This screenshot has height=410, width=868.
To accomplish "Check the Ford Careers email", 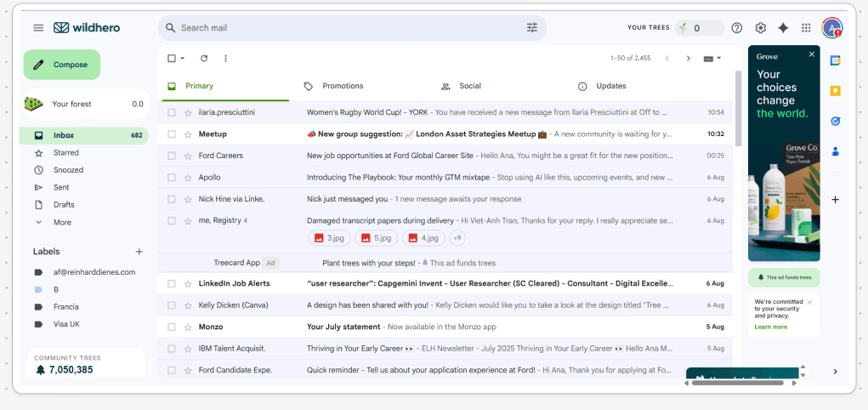I will [x=172, y=156].
